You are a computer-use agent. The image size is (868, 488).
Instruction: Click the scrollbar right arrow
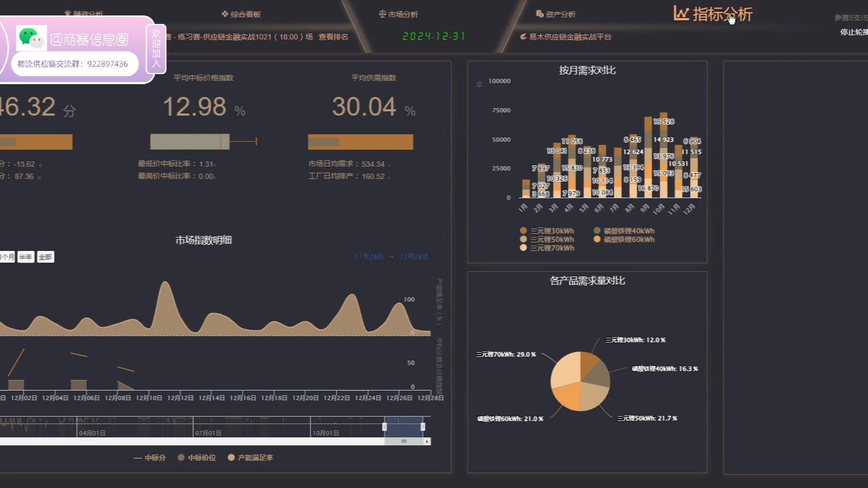click(x=427, y=441)
